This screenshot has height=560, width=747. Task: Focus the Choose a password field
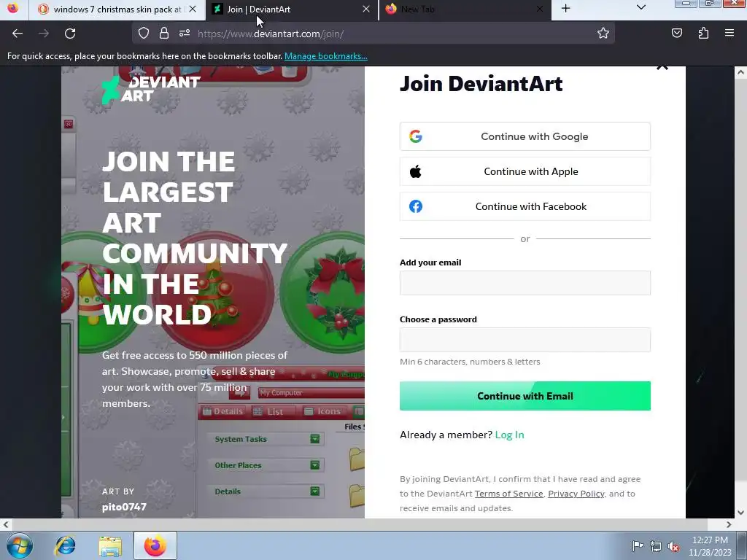pos(525,340)
